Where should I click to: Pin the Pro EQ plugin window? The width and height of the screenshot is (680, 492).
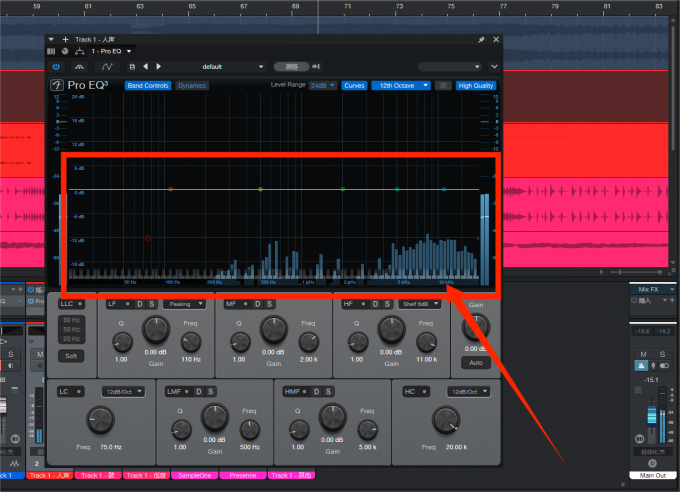pos(481,39)
